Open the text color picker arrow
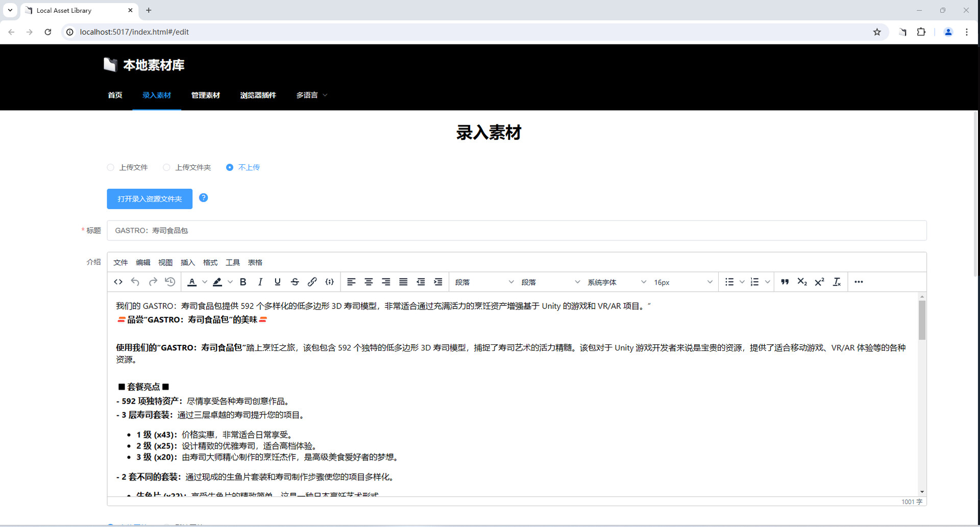Screen dimensions: 980x527 click(x=205, y=282)
